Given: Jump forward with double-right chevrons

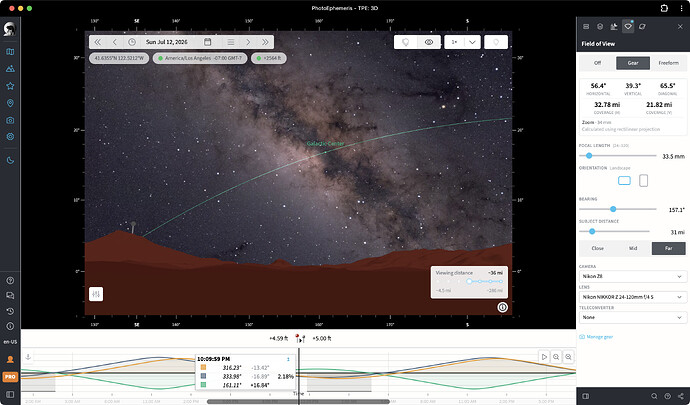Looking at the screenshot, I should coord(265,42).
